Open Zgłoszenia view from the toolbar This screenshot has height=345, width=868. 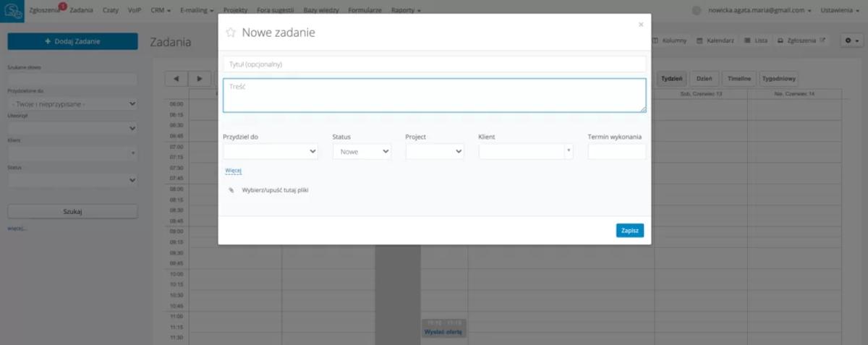[x=801, y=41]
